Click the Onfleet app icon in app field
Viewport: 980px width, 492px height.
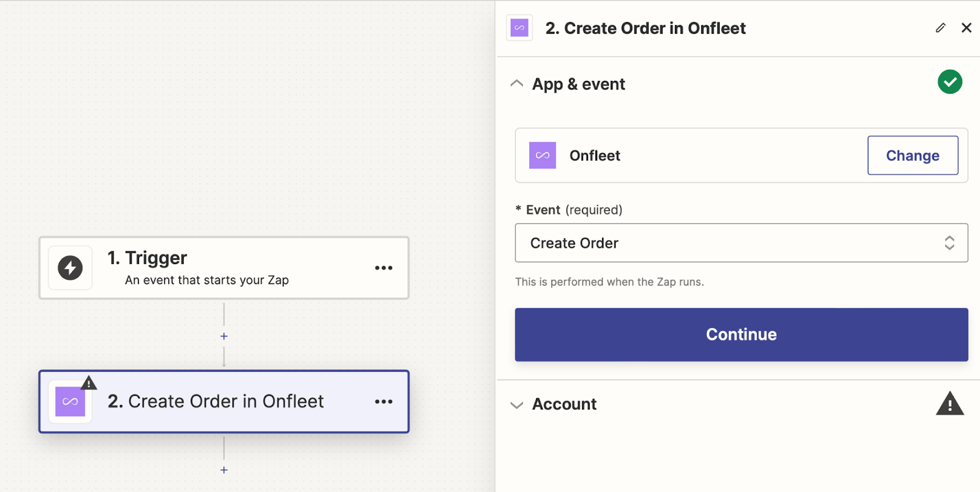(543, 156)
